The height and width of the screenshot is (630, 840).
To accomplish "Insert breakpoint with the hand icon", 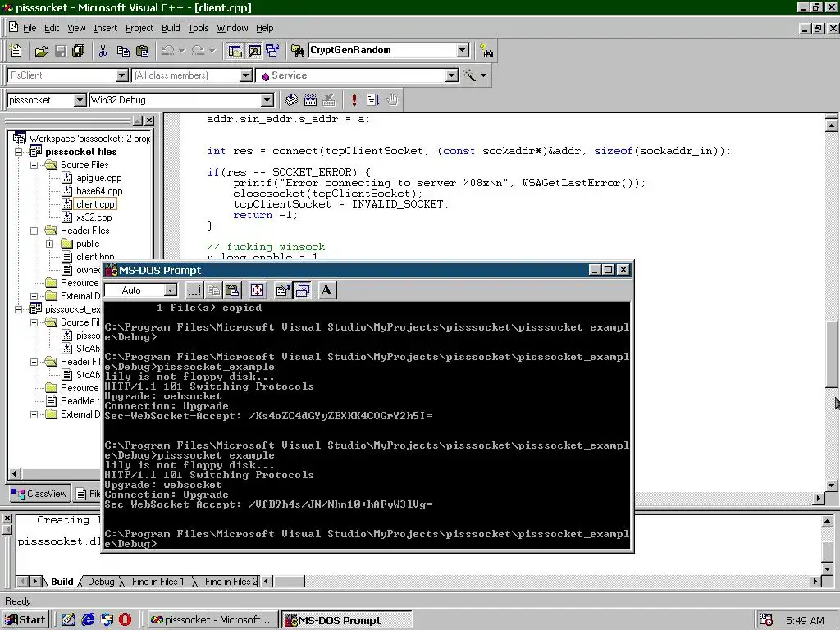I will pyautogui.click(x=393, y=99).
